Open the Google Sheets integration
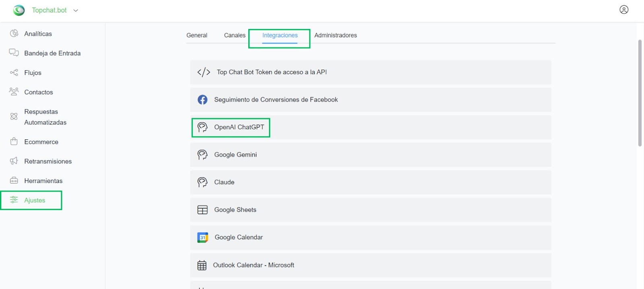644x289 pixels. [371, 210]
